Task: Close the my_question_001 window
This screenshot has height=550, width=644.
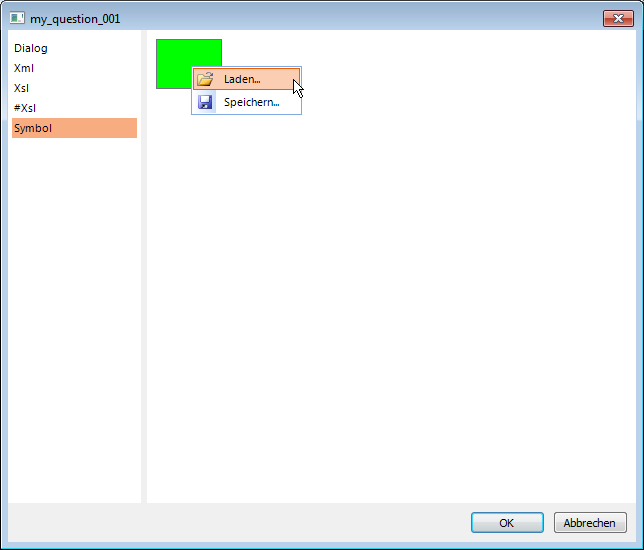Action: pos(618,18)
